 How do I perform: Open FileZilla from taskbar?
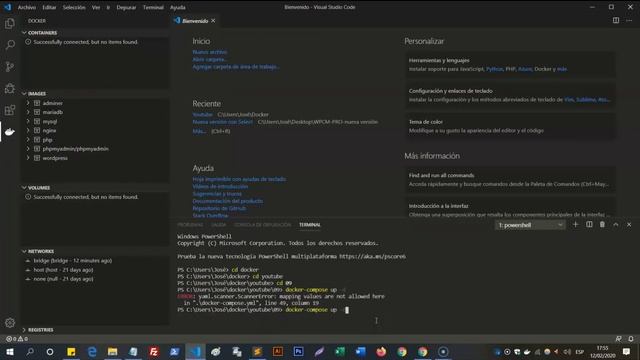(x=153, y=352)
